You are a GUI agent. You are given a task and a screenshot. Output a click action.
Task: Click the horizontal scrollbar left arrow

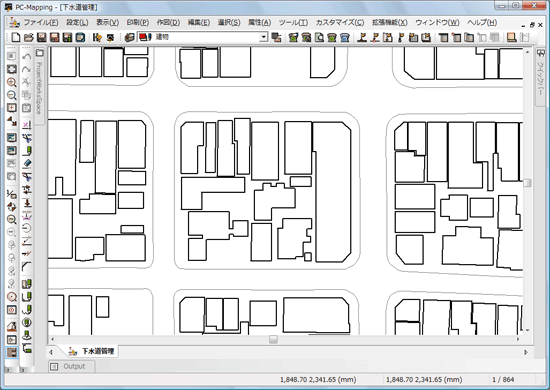pyautogui.click(x=53, y=339)
